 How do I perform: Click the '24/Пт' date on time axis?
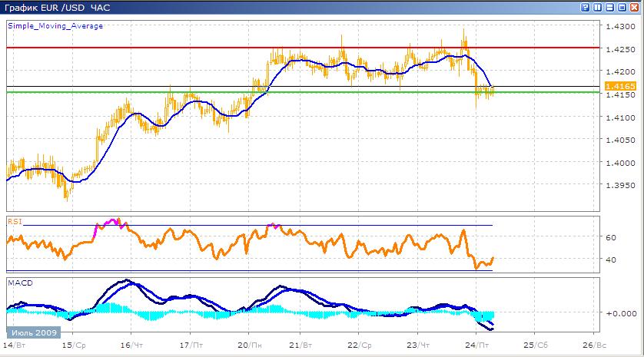coord(476,345)
